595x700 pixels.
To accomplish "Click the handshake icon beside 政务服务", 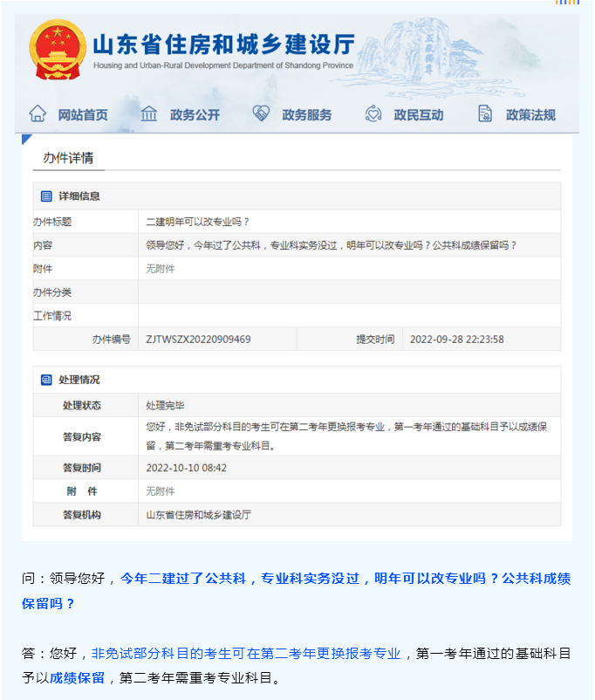I will click(261, 114).
